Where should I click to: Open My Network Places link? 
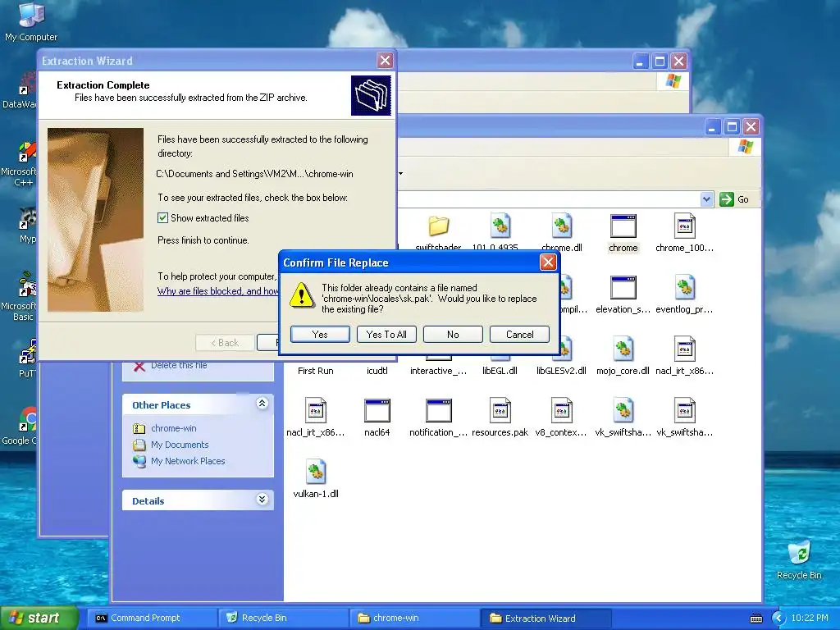(x=188, y=461)
